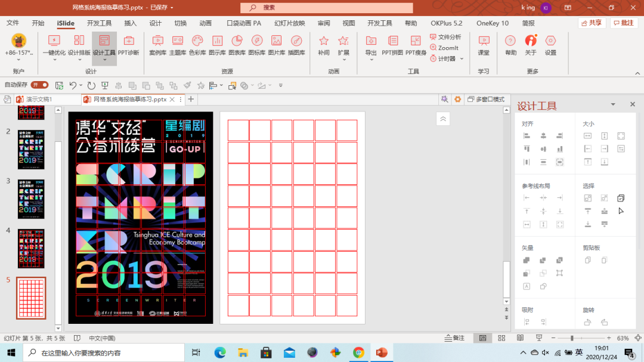The image size is (644, 362).
Task: Open the Mail app from taskbar
Action: (289, 352)
